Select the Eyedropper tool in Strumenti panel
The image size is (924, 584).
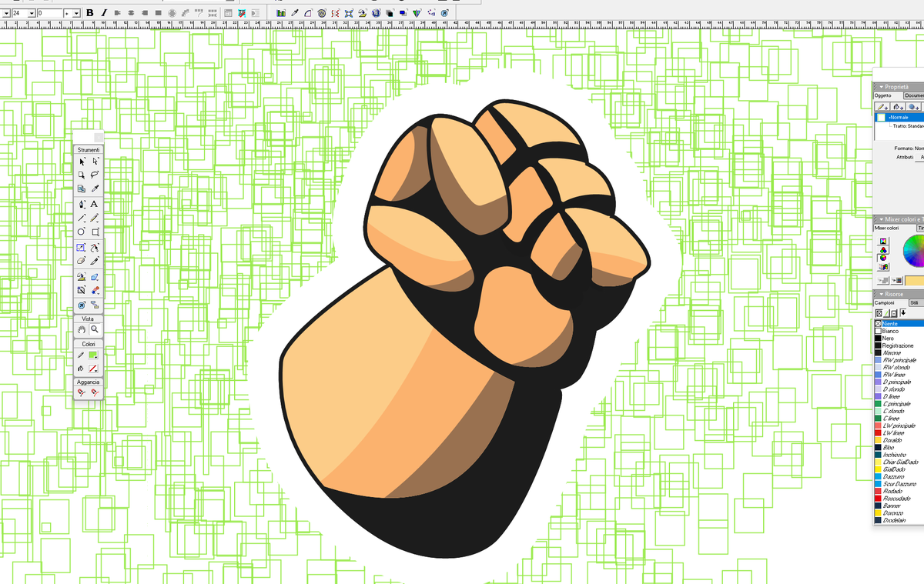(95, 188)
